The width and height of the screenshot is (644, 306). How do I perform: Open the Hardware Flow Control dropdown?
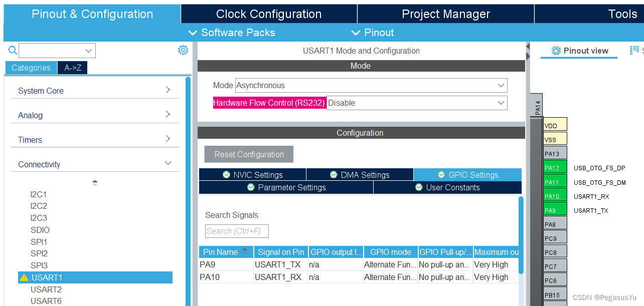point(416,103)
